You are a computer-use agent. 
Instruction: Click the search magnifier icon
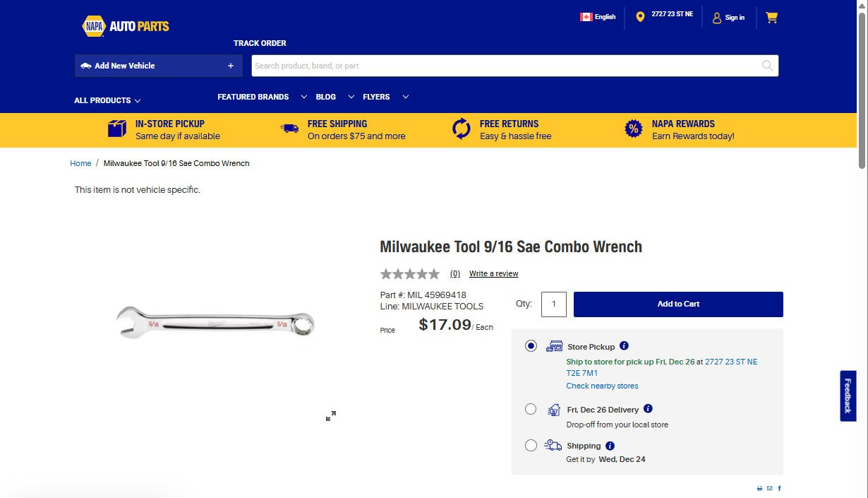(x=766, y=65)
